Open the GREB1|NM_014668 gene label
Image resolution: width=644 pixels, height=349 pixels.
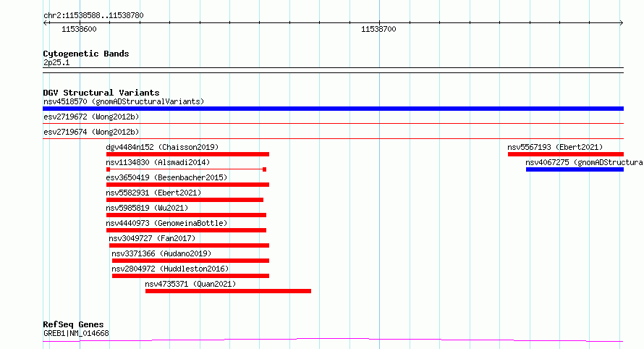[x=76, y=333]
